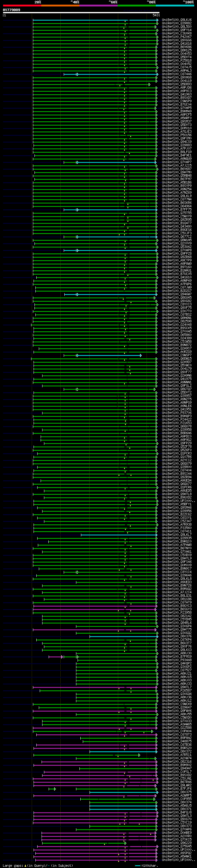Select hit UniRef100_B7FF75
Image resolution: width=197 pixels, height=868 pixels.
click(177, 210)
